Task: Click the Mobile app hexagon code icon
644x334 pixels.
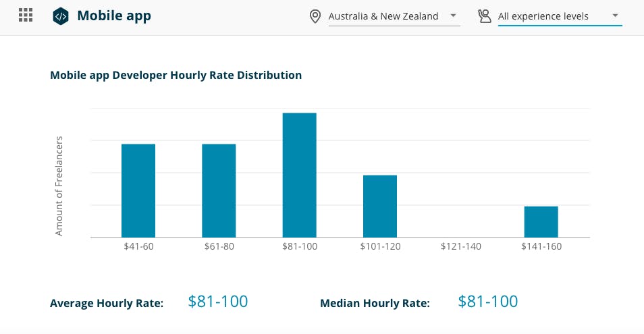Action: [61, 16]
